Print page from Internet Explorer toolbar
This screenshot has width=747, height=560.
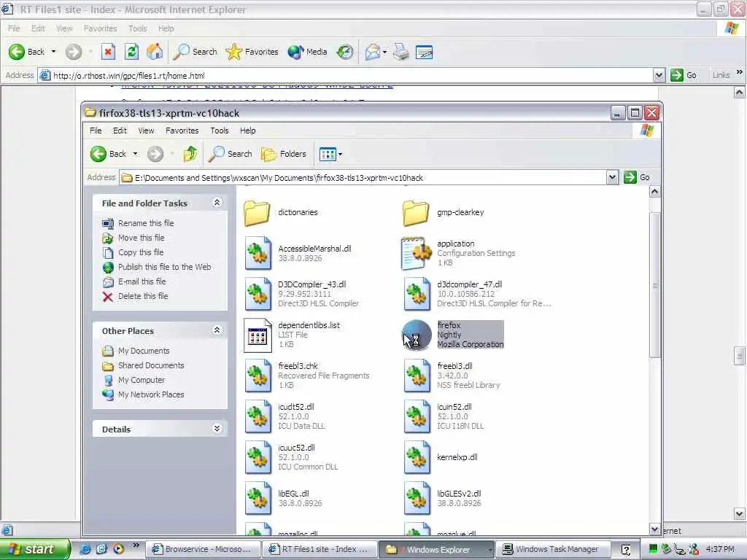[401, 52]
